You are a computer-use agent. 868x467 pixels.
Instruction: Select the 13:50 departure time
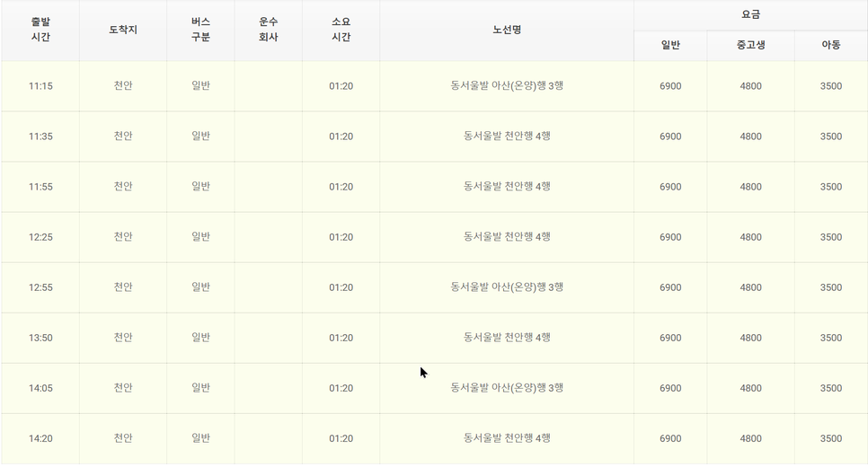coord(40,338)
